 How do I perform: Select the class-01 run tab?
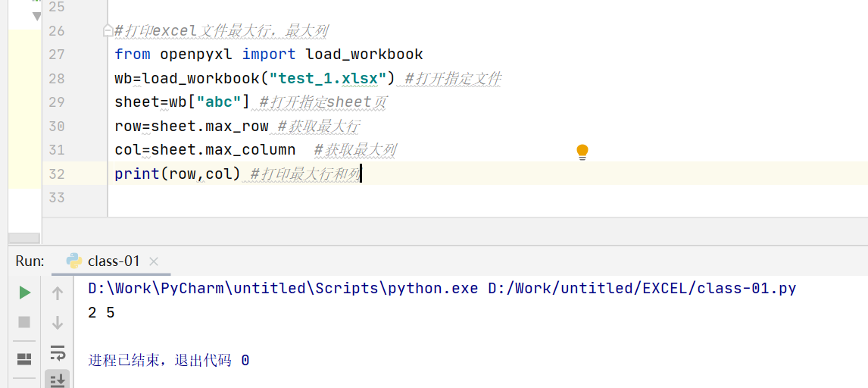pyautogui.click(x=114, y=261)
